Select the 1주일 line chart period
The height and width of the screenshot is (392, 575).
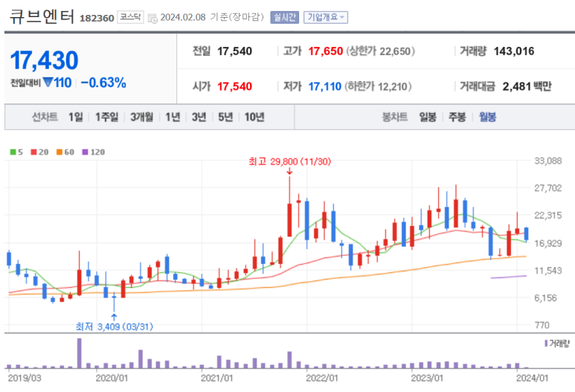[x=106, y=117]
